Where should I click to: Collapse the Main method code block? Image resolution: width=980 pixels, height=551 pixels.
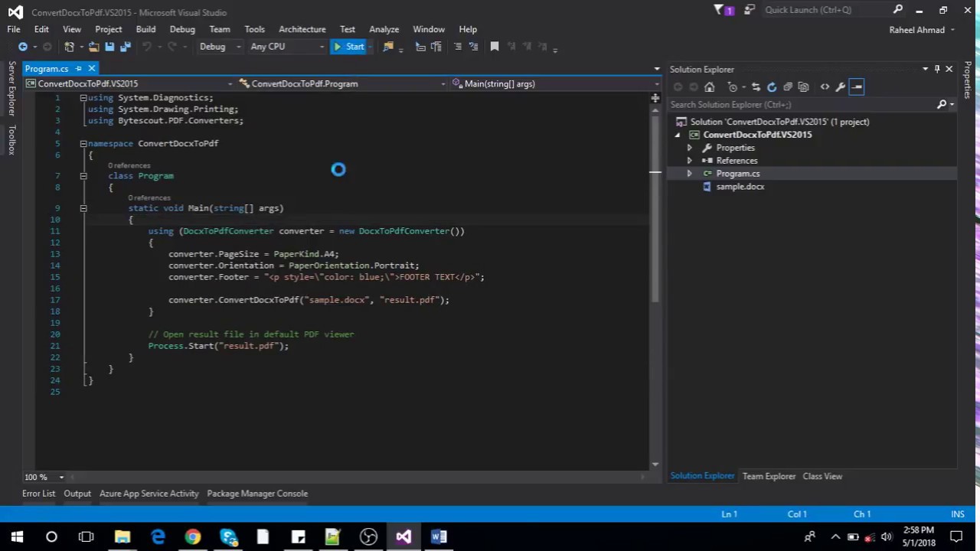click(x=83, y=208)
